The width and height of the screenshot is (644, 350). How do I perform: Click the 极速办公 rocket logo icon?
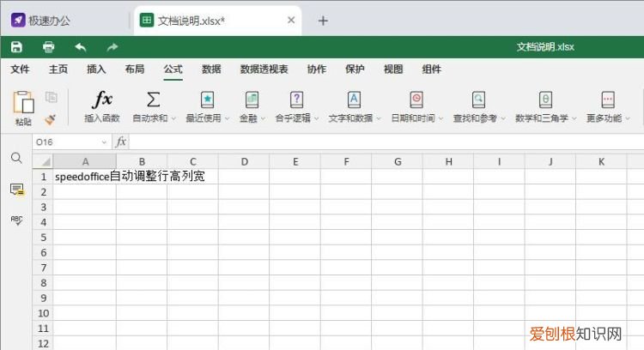pyautogui.click(x=18, y=20)
